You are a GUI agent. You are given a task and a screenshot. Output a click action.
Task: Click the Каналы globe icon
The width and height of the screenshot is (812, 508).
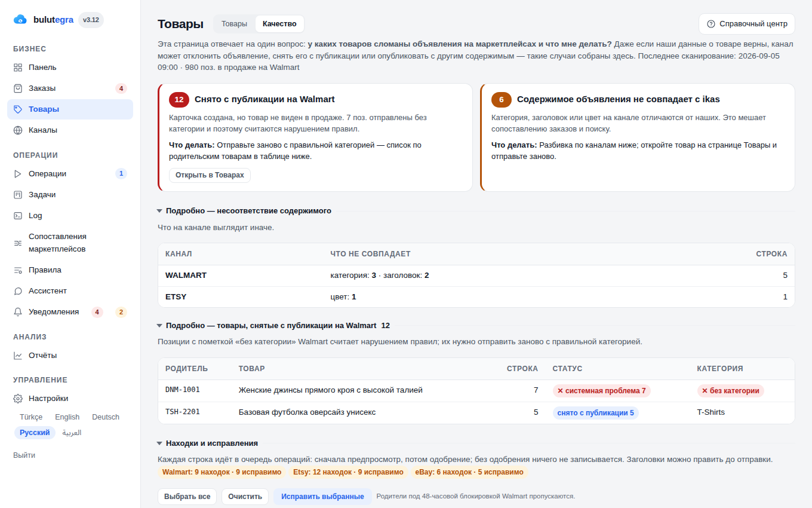[18, 130]
